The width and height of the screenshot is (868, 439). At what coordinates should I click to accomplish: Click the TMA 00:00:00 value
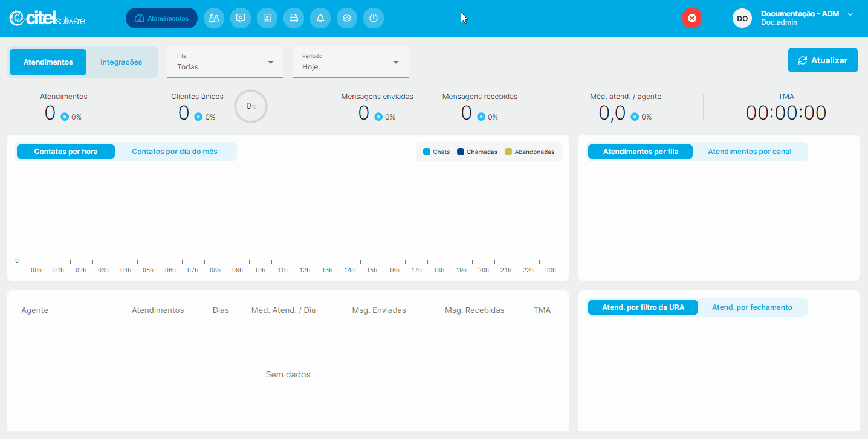point(786,113)
